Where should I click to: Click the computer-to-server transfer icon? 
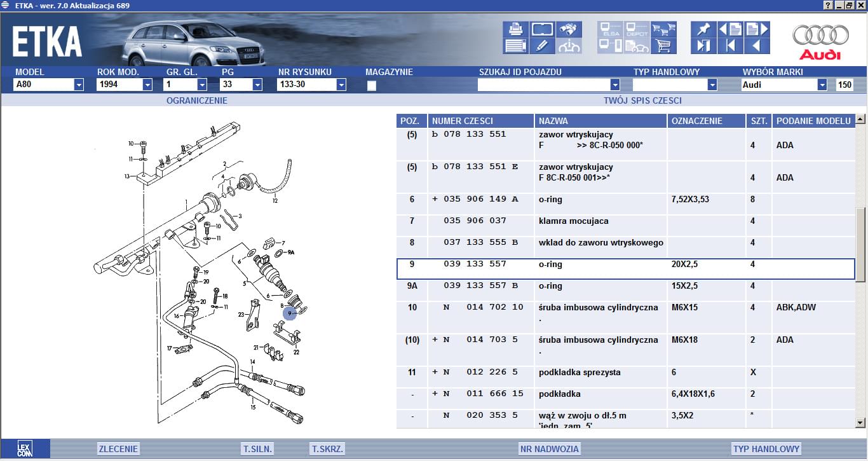[x=610, y=46]
